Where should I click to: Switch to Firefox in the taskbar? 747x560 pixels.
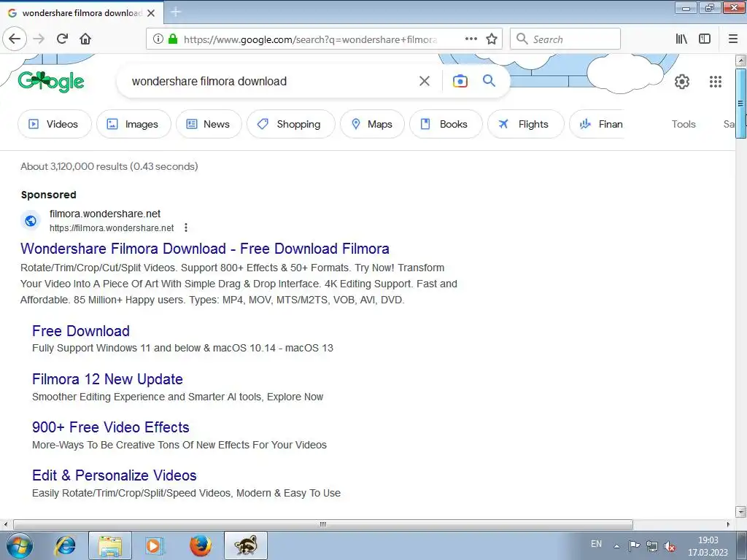click(200, 545)
